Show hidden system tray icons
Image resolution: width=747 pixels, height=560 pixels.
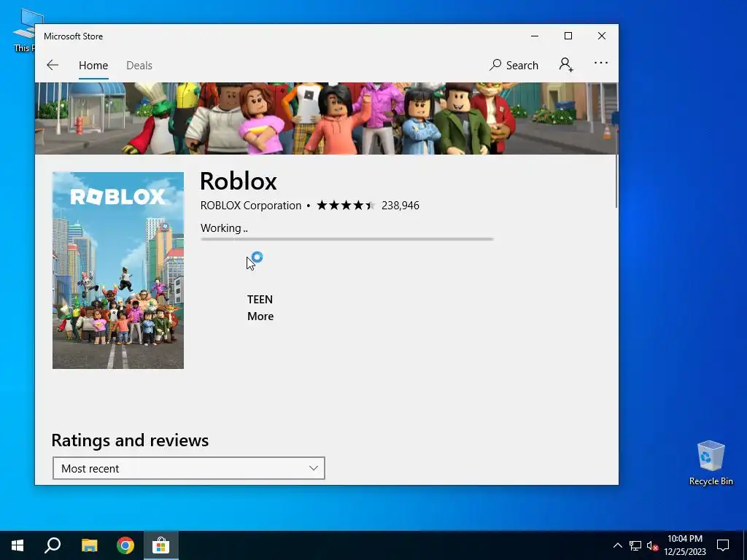617,545
